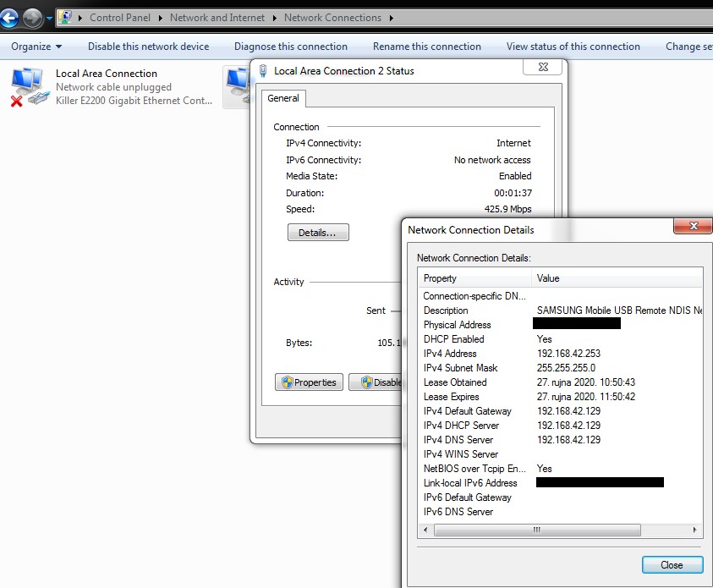Click the Property column header
This screenshot has width=713, height=588.
(x=474, y=278)
